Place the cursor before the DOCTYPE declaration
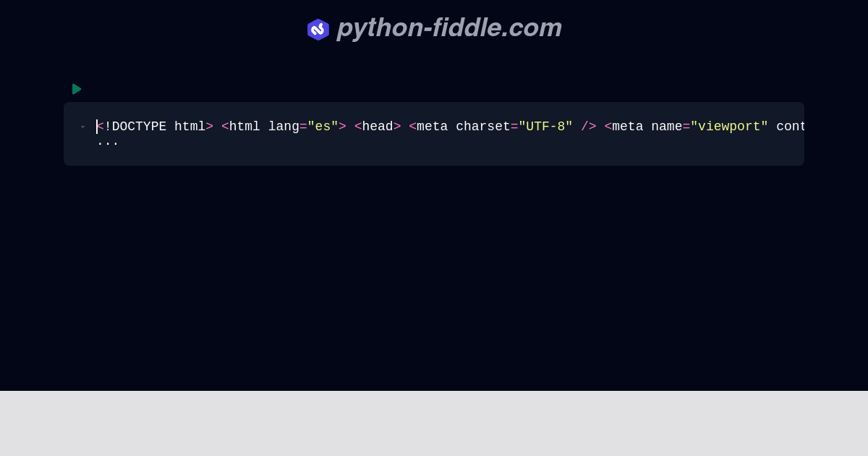 coord(98,127)
